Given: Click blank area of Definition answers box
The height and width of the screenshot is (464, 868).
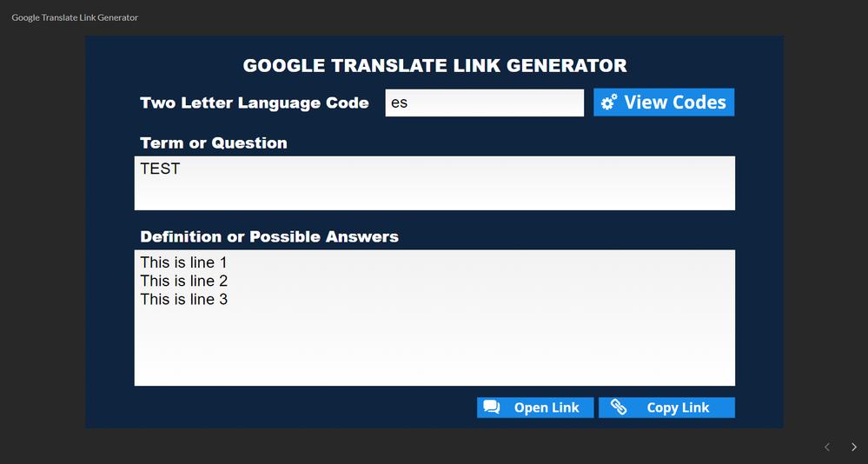Looking at the screenshot, I should point(434,348).
